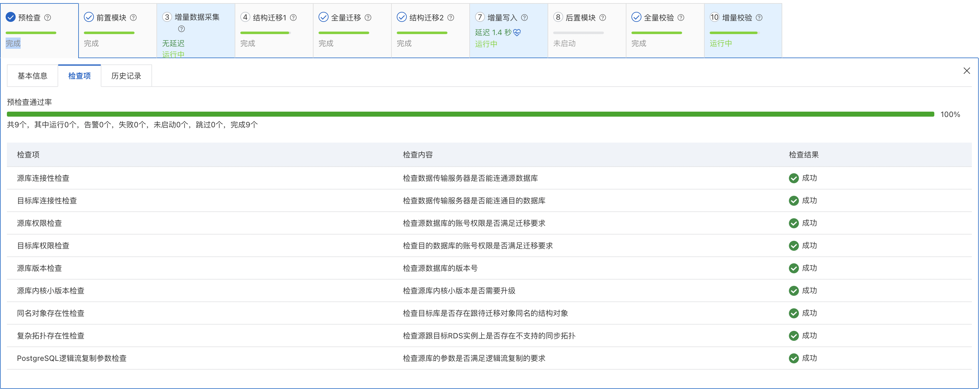Screen dimensions: 980x389
Task: Click help icon next to 增量写入
Action: [524, 18]
